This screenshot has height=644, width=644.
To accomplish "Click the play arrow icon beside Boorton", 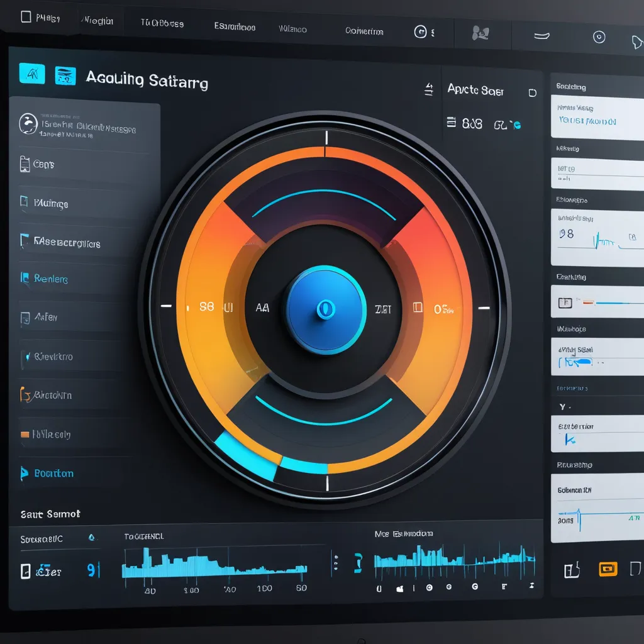I will click(25, 473).
